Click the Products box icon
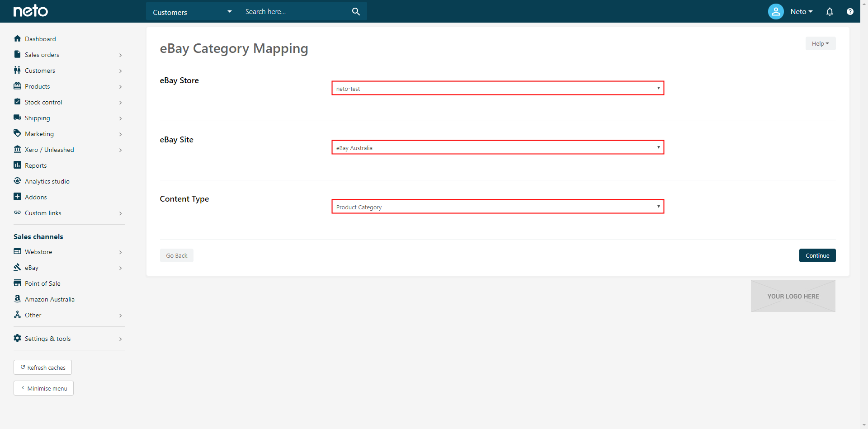Viewport: 868px width, 429px height. (x=17, y=86)
